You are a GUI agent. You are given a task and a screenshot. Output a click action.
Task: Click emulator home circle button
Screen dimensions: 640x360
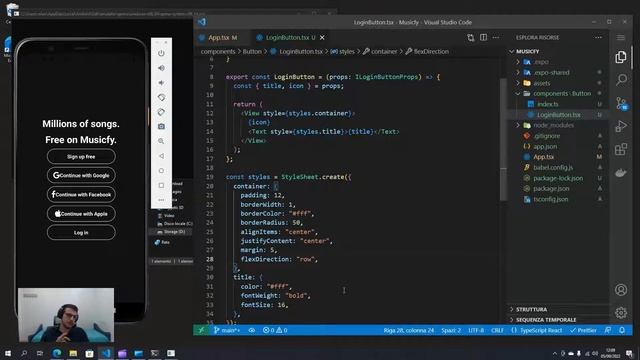[x=161, y=171]
